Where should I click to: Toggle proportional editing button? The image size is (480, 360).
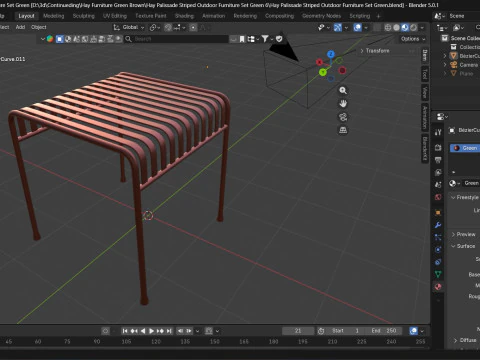[x=193, y=27]
